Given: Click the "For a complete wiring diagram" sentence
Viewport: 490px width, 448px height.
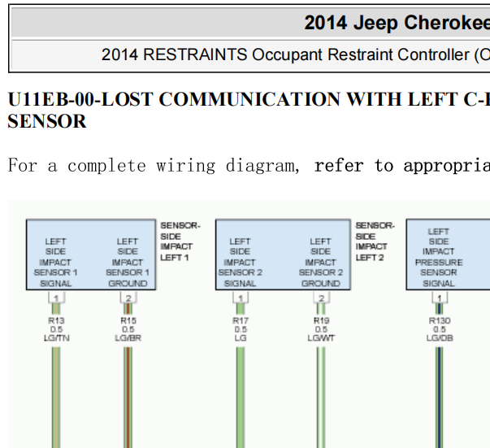Looking at the screenshot, I should click(x=249, y=165).
